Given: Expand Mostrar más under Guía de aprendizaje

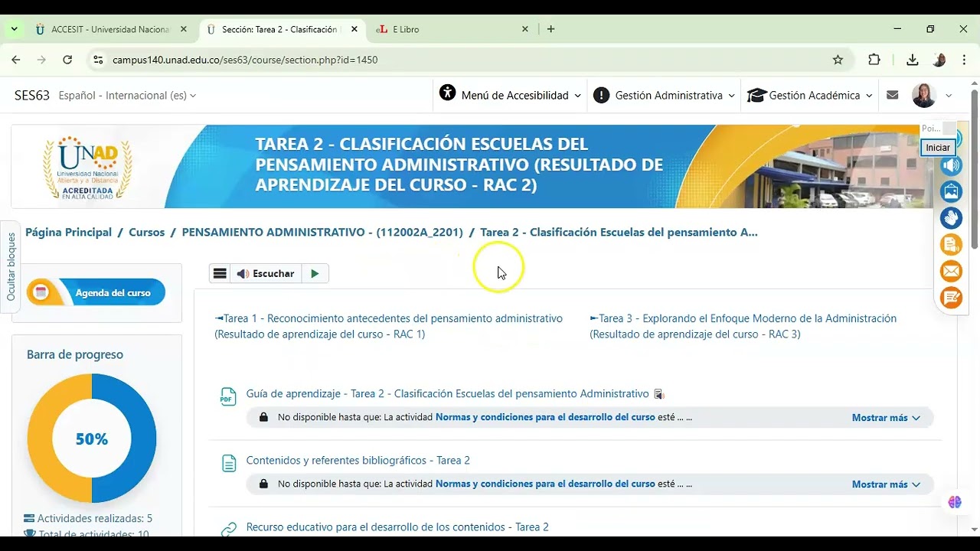Looking at the screenshot, I should (886, 418).
